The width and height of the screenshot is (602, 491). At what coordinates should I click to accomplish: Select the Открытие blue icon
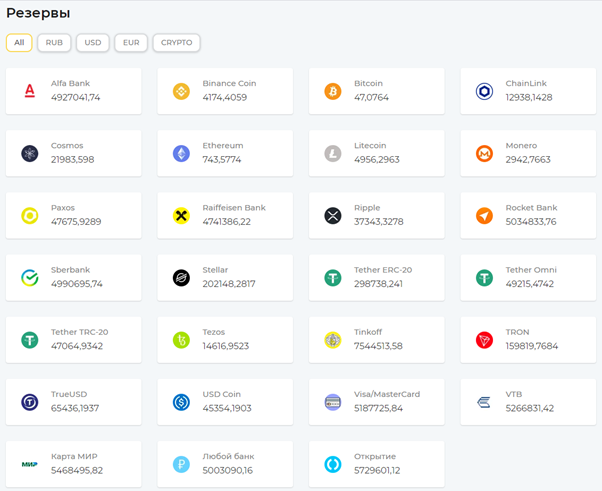pos(333,465)
